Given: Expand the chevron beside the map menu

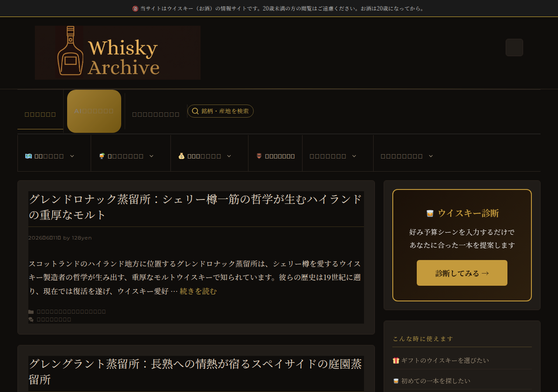Looking at the screenshot, I should (72, 156).
